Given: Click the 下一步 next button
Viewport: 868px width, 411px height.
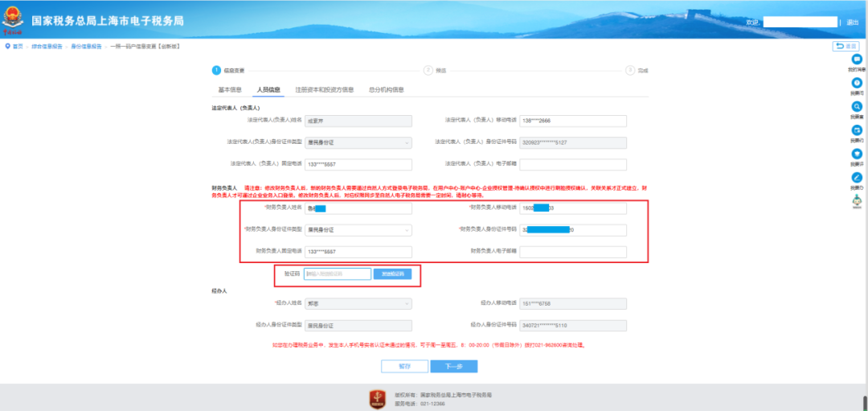Looking at the screenshot, I should pos(454,366).
